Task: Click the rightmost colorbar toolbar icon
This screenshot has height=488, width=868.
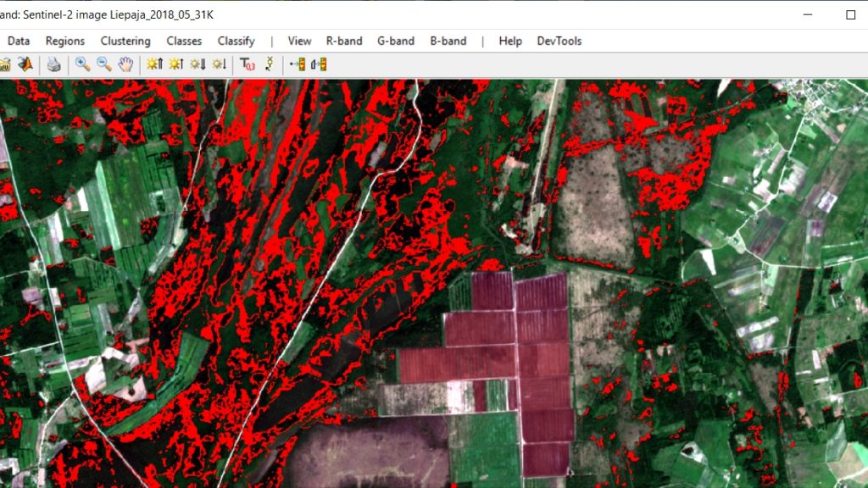Action: coord(319,64)
